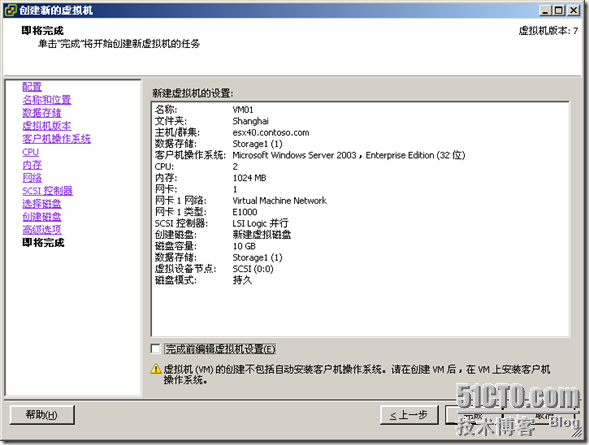
Task: Open the 配置 step link
Action: coord(32,87)
